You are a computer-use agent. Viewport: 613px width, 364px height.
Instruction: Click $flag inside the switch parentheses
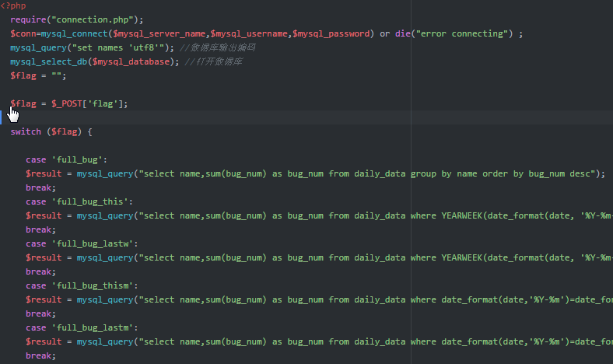(64, 131)
